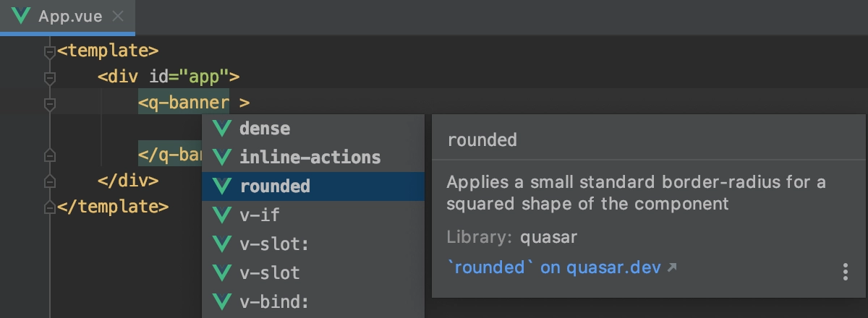Click the Vue icon beside rounded
This screenshot has width=868, height=318.
tap(221, 186)
